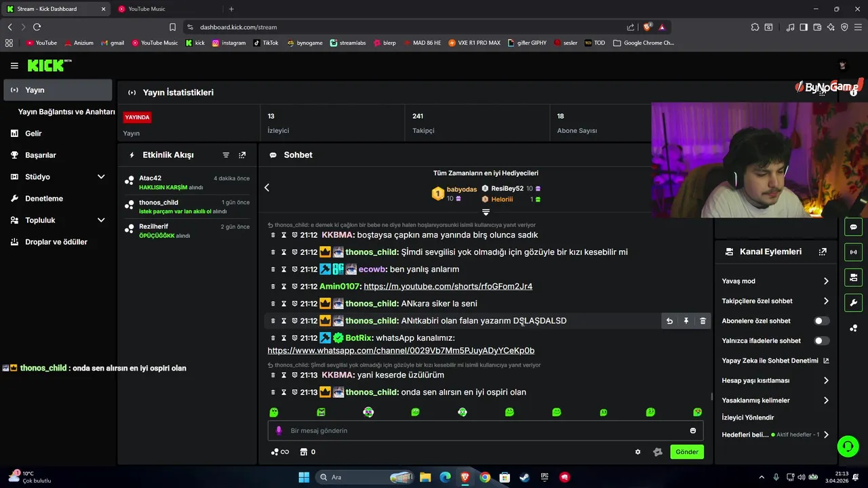The height and width of the screenshot is (488, 868).
Task: Click the Brave Shields icon in address bar
Action: (648, 27)
